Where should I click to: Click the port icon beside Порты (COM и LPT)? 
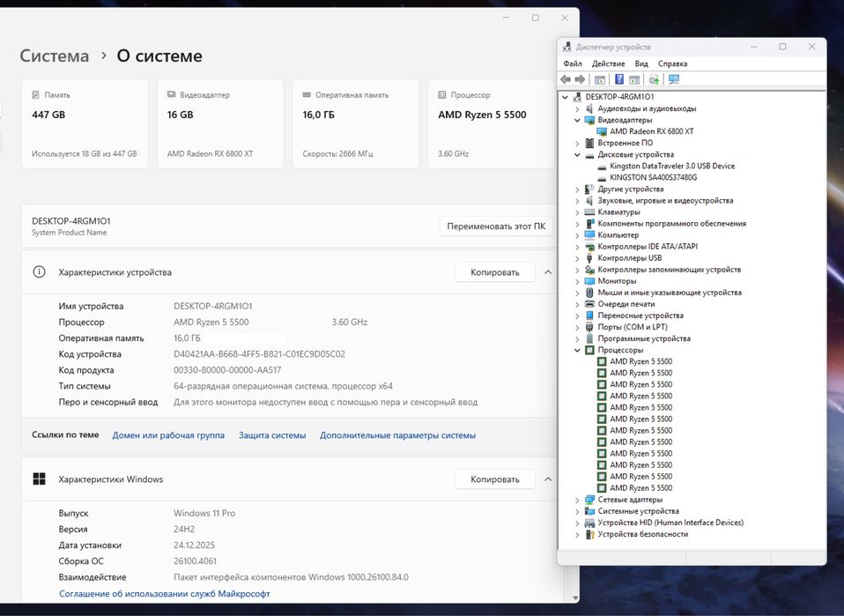click(x=589, y=327)
